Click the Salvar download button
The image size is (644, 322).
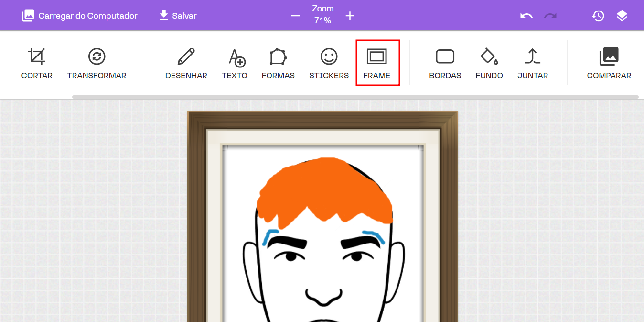[x=178, y=16]
